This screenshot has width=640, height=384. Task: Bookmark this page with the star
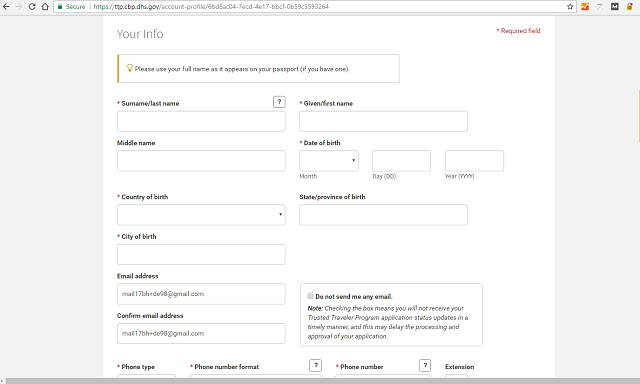pos(570,7)
